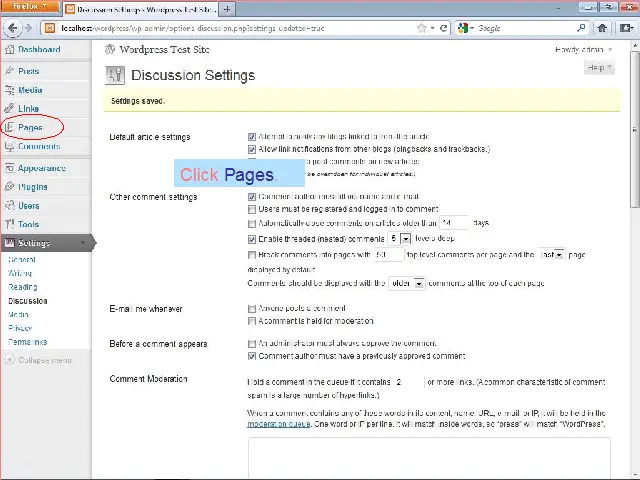This screenshot has width=640, height=480.
Task: Open search engine selector dropdown arrow
Action: coord(472,28)
